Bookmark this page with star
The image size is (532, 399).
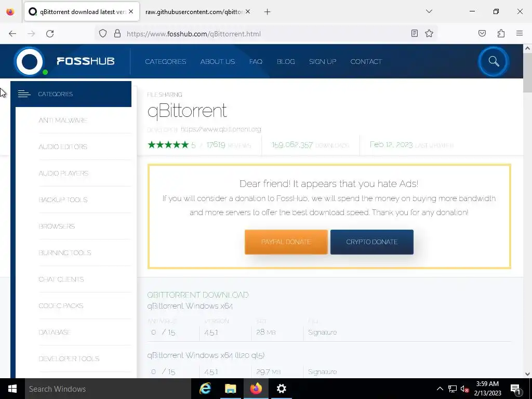click(x=429, y=33)
